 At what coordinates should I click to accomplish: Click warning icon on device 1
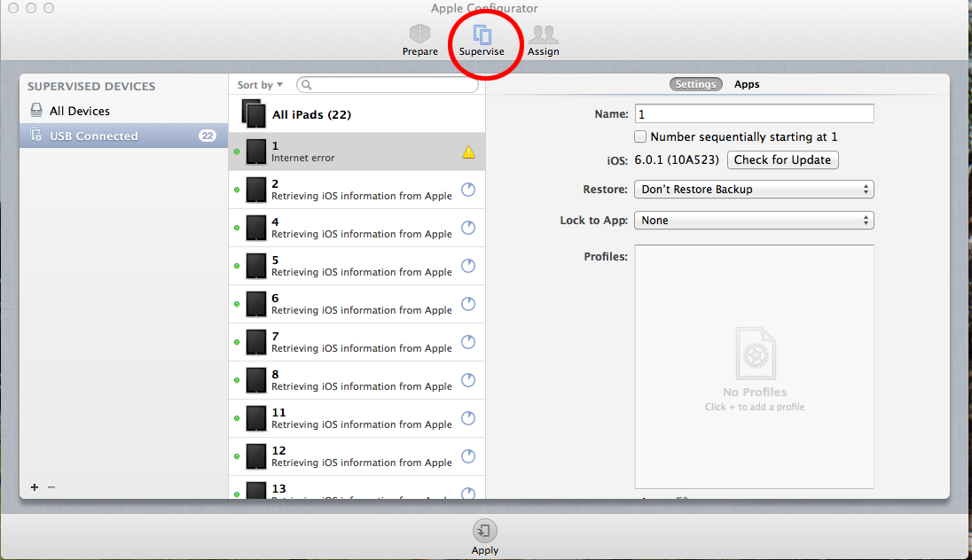point(468,152)
